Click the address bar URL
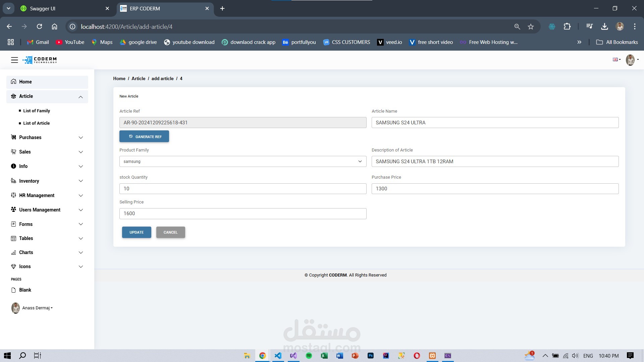The height and width of the screenshot is (362, 644). click(x=127, y=27)
